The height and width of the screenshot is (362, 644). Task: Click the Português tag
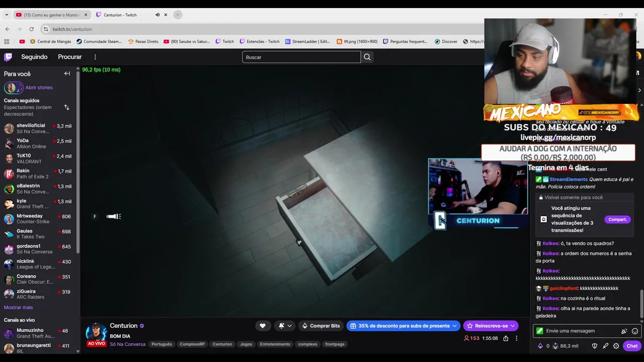coord(162,344)
